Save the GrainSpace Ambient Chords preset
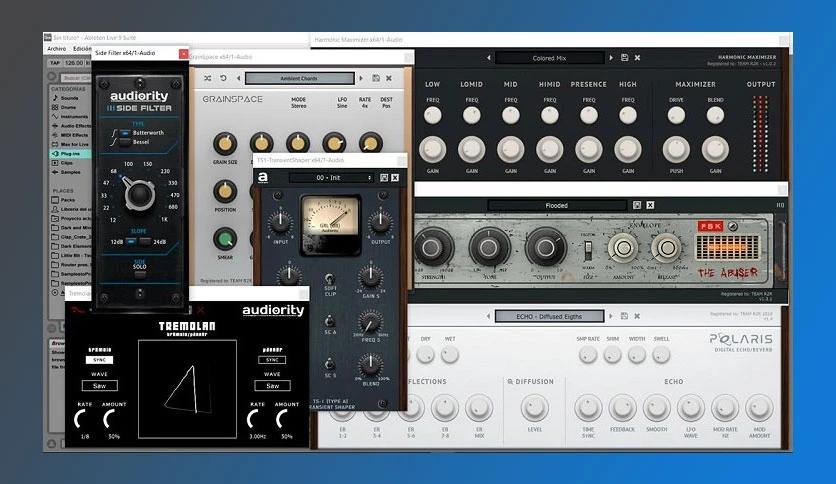This screenshot has width=836, height=484. tap(376, 78)
